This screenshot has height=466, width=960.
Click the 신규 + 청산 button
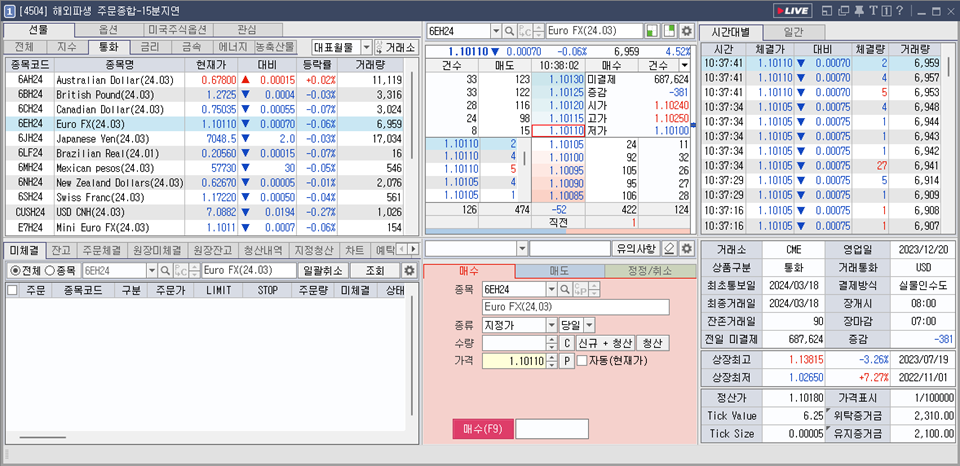click(x=606, y=343)
